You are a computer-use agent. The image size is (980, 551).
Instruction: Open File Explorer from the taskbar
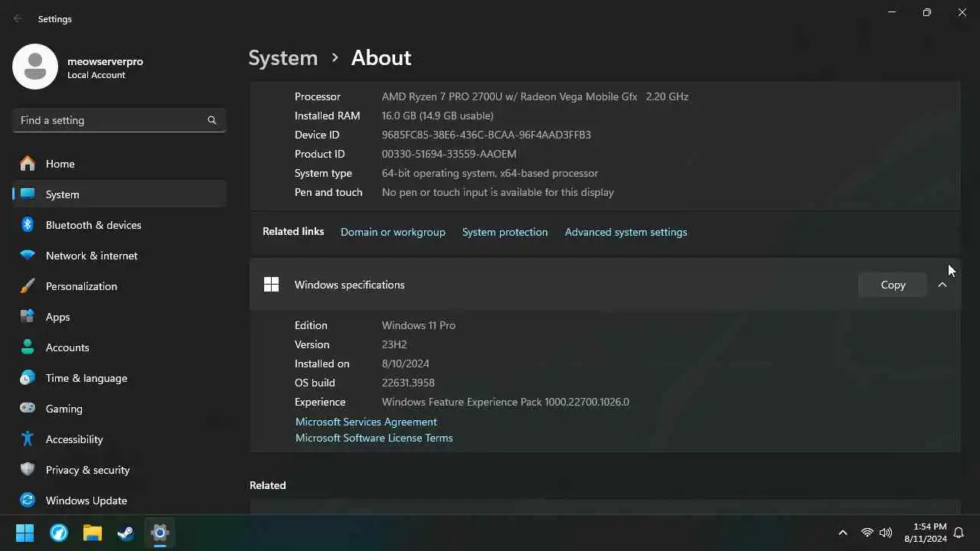pos(93,533)
